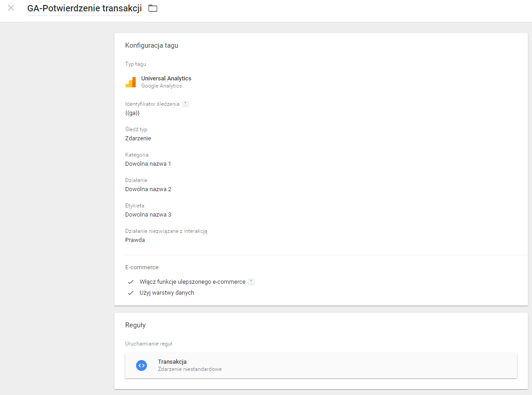Toggle the Użyj warstwy danych checkmark
Image resolution: width=532 pixels, height=395 pixels.
(131, 293)
